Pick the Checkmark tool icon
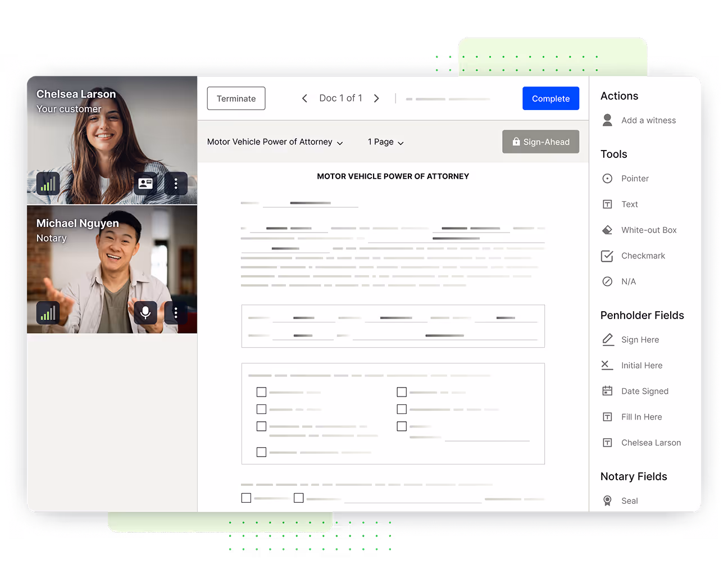The height and width of the screenshot is (587, 728). pyautogui.click(x=607, y=256)
